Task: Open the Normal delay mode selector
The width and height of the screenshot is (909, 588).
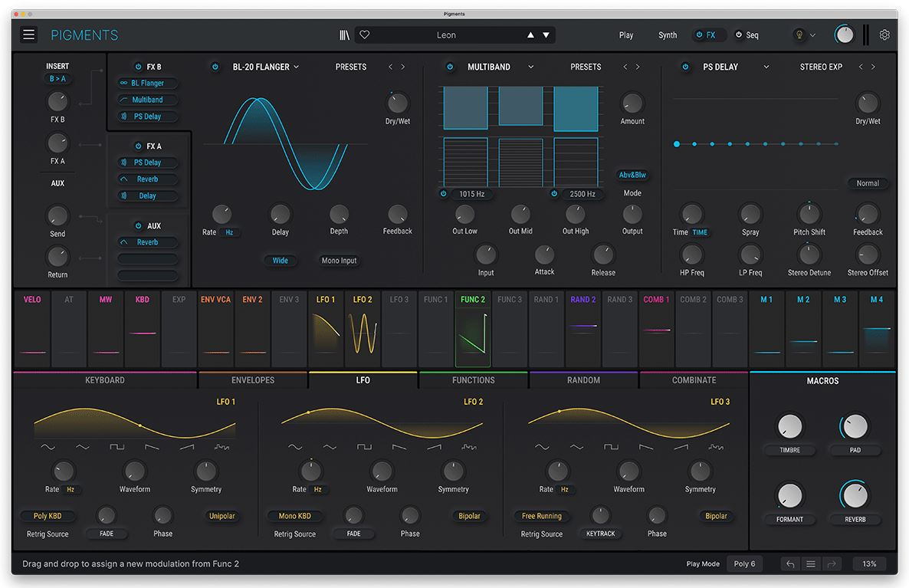Action: click(868, 183)
